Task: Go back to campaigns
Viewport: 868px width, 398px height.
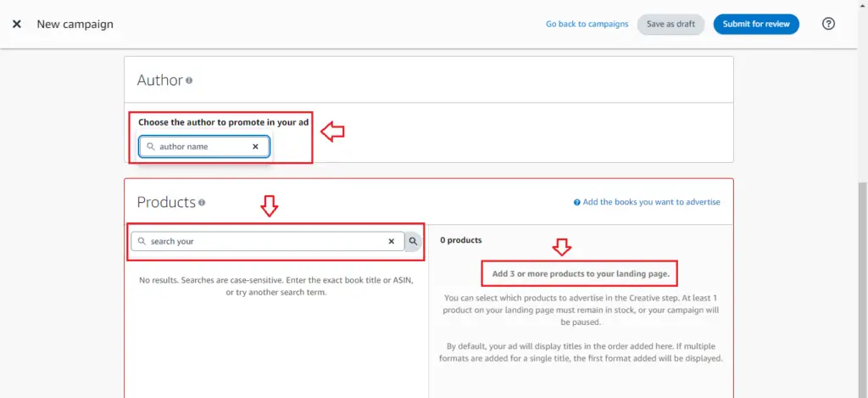Action: click(x=587, y=24)
